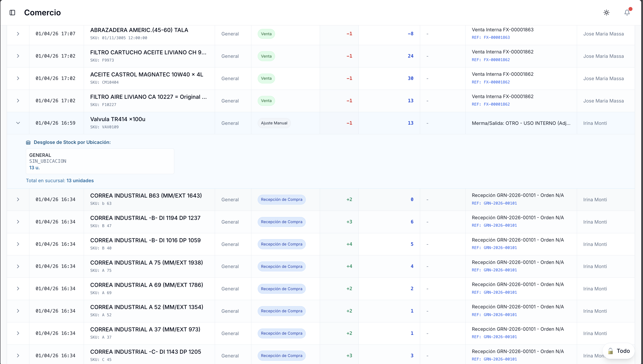Select the GENERAL SIN_UBICACION stock card

[x=100, y=161]
